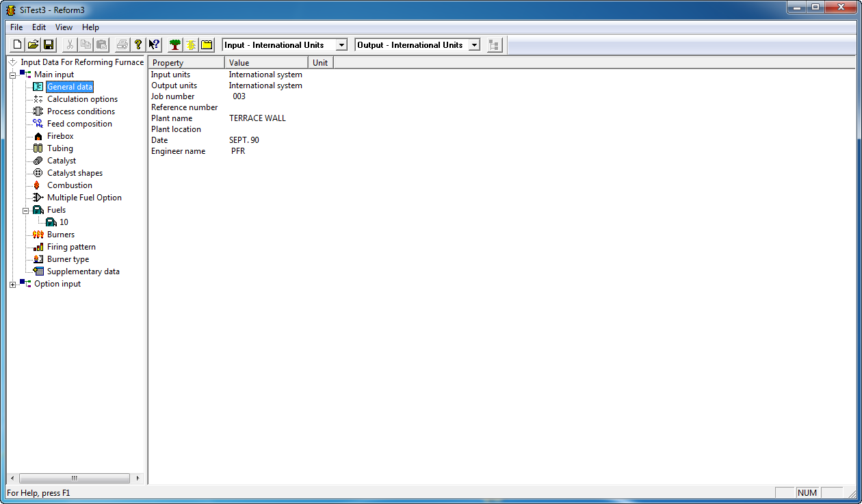The height and width of the screenshot is (504, 862).
Task: Click the Feed composition molecule icon
Action: coord(38,124)
